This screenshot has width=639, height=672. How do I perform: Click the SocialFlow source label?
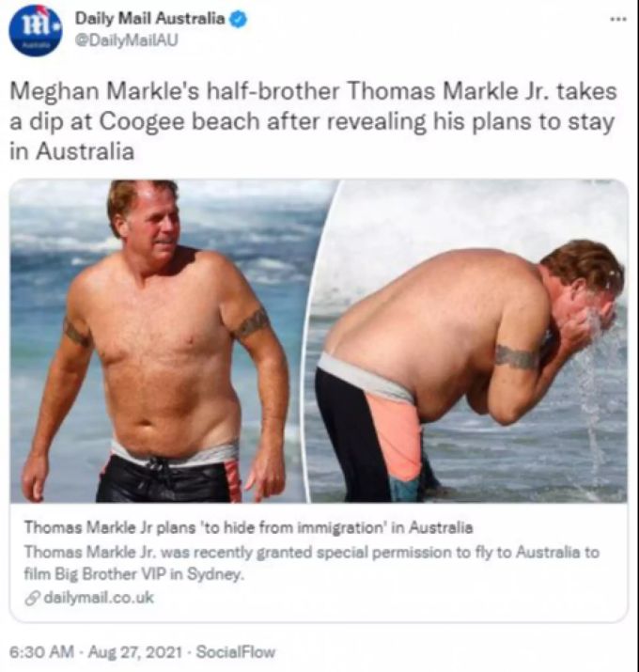[236, 652]
